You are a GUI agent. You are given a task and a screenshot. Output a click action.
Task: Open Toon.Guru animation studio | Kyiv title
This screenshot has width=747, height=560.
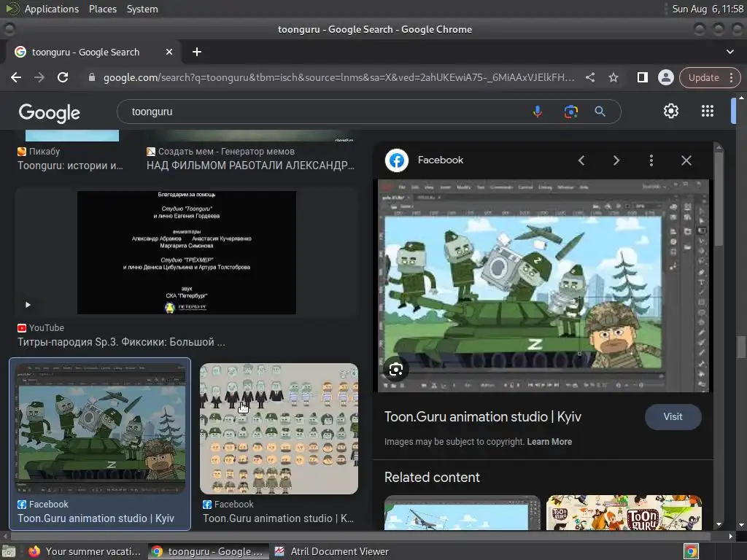(483, 416)
